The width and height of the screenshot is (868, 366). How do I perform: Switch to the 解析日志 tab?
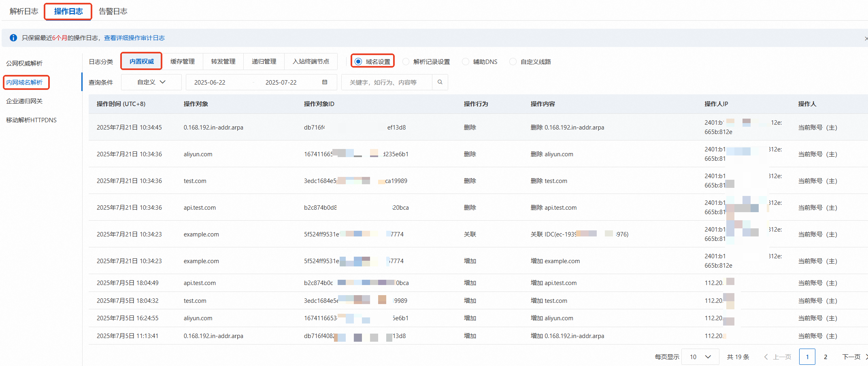click(x=24, y=11)
